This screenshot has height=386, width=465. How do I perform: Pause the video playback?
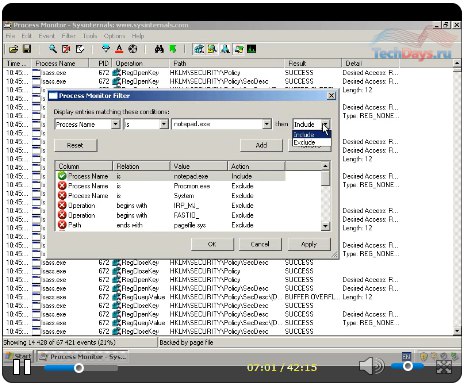tap(22, 367)
